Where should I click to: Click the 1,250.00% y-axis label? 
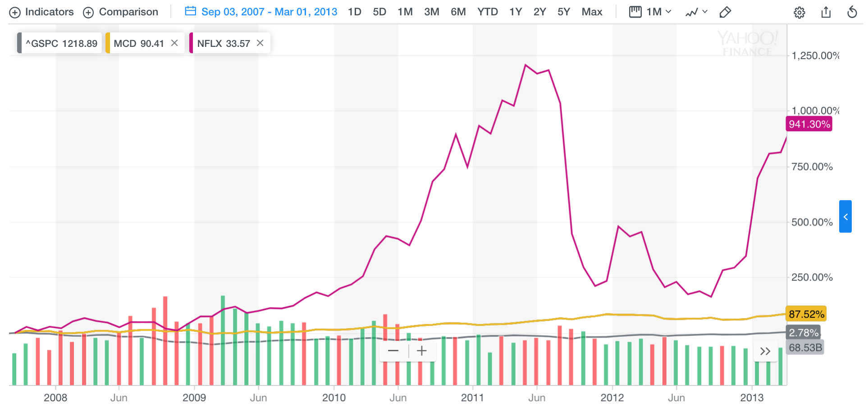pyautogui.click(x=815, y=55)
